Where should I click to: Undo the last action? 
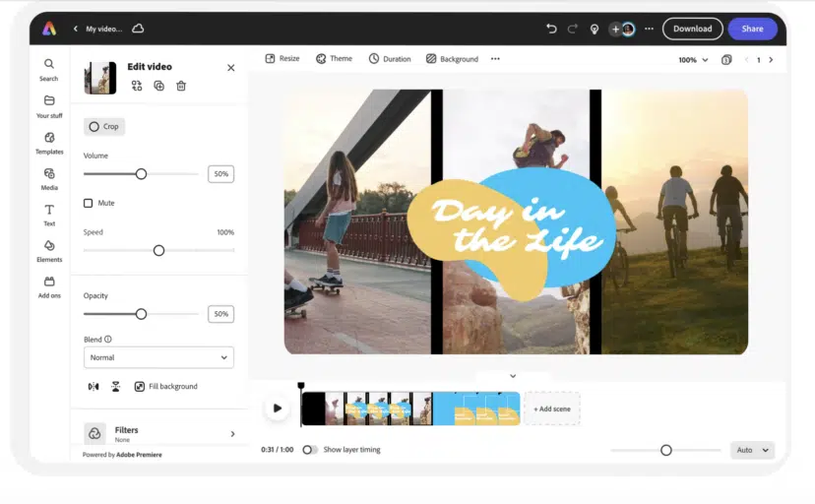click(x=551, y=29)
